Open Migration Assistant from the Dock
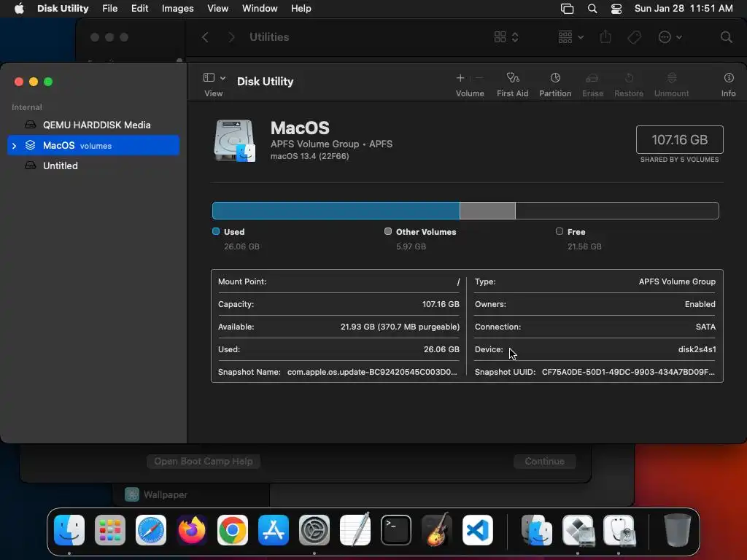Image resolution: width=747 pixels, height=560 pixels. click(537, 530)
